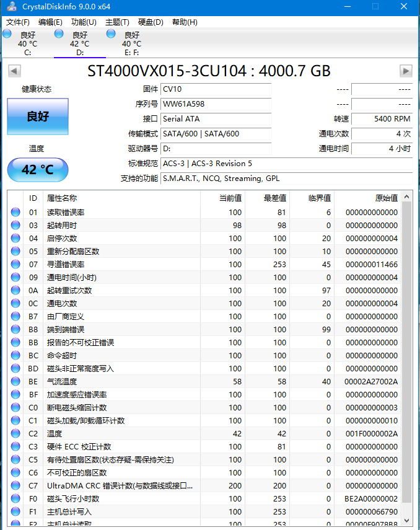Open the 帮助(H) menu
The width and height of the screenshot is (420, 530).
185,22
